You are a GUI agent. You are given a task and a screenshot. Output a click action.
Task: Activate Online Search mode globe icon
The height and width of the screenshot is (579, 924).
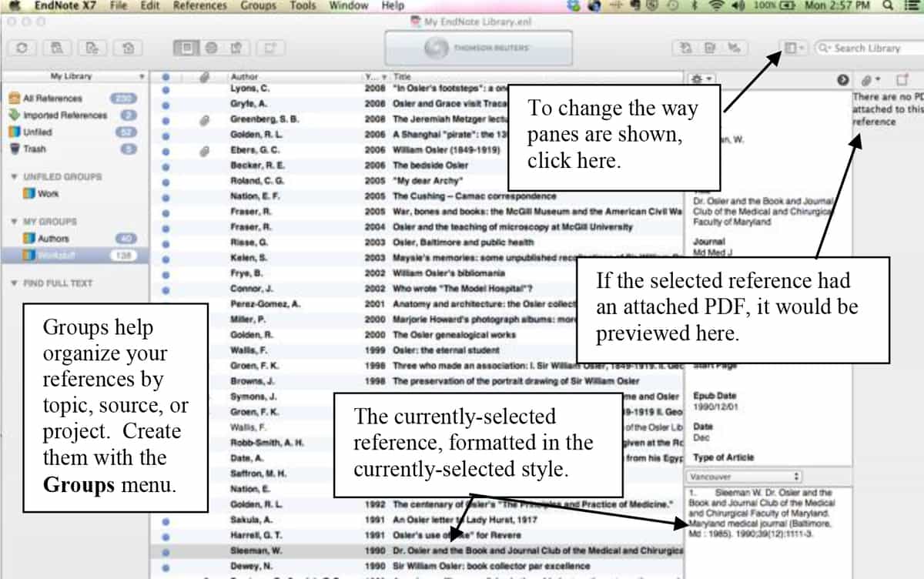click(x=212, y=48)
